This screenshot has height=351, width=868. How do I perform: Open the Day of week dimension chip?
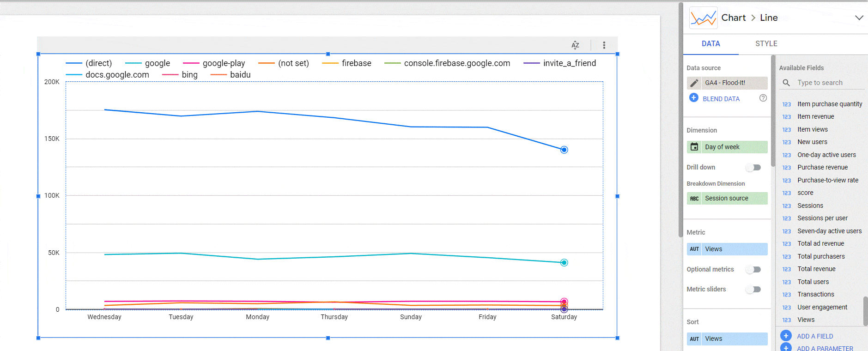tap(727, 147)
